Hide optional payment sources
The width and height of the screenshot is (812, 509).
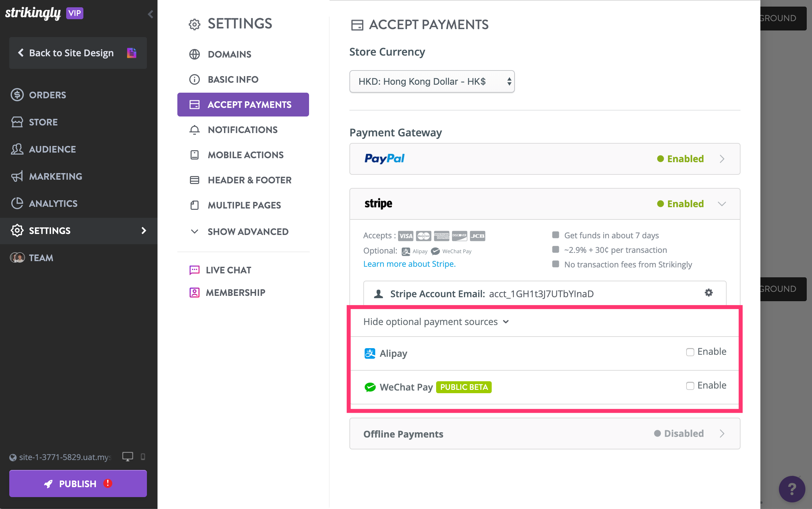click(x=436, y=321)
